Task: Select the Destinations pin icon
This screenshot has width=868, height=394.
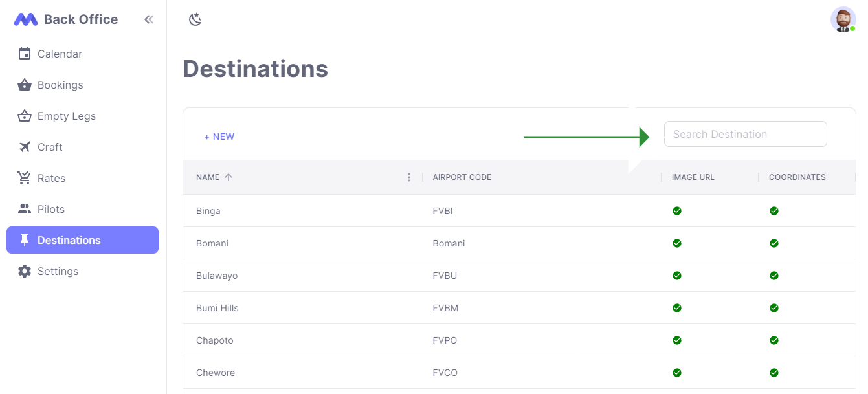Action: pyautogui.click(x=24, y=240)
